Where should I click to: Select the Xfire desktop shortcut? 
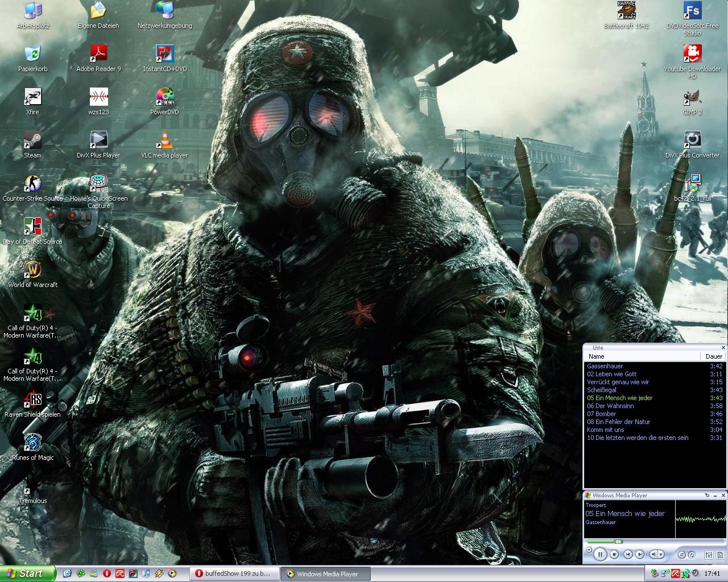coord(32,102)
